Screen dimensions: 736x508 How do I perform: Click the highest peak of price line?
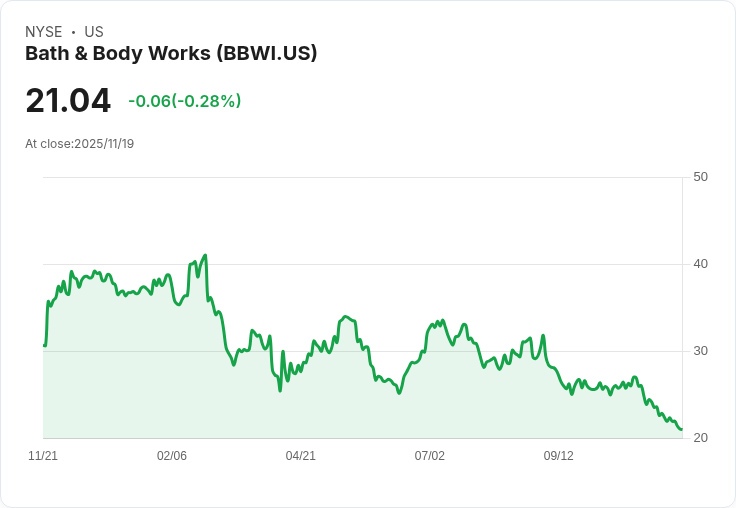pos(205,255)
